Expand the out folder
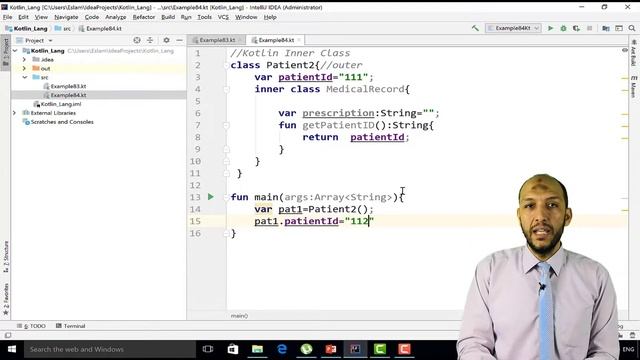 (24, 69)
